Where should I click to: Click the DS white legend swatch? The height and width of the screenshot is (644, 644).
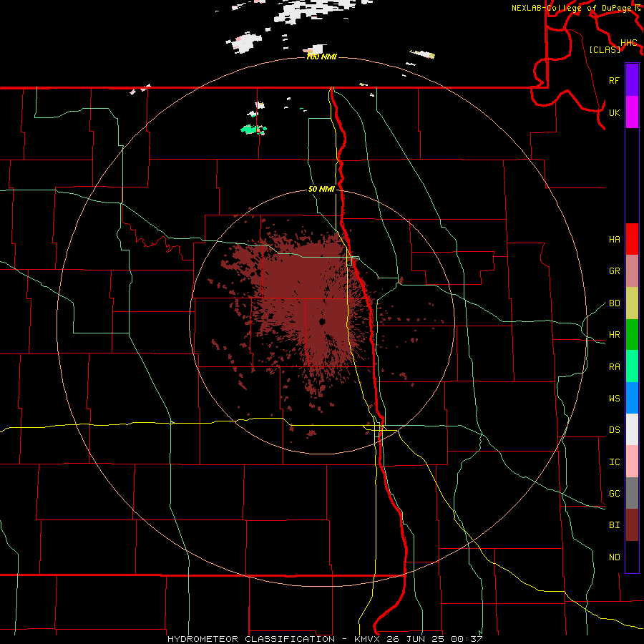click(x=632, y=429)
